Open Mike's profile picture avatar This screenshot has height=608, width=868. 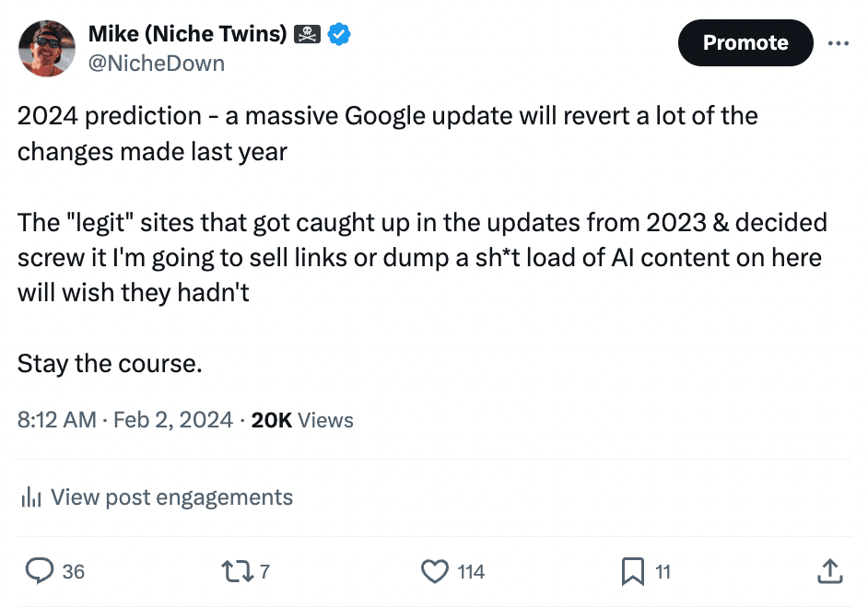(x=46, y=49)
